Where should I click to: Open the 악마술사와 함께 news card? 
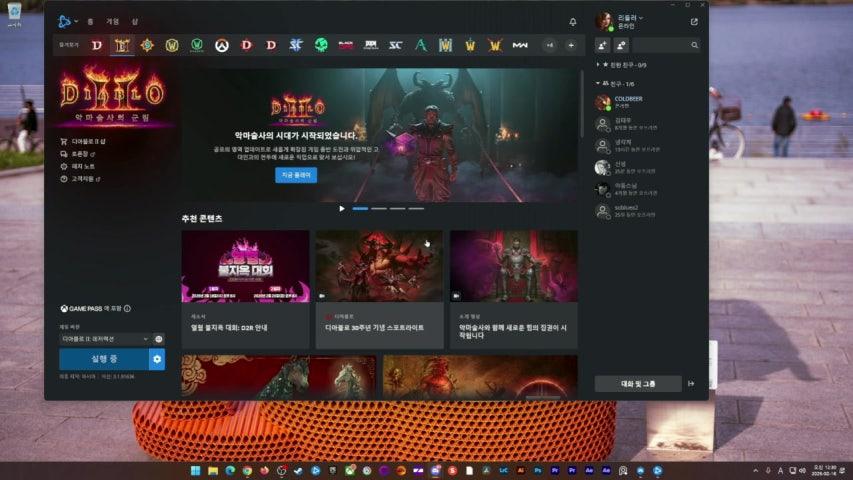[x=514, y=290]
